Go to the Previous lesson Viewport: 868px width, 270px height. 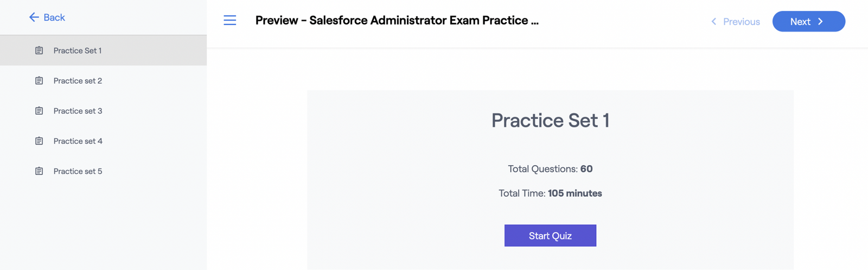[x=736, y=22]
